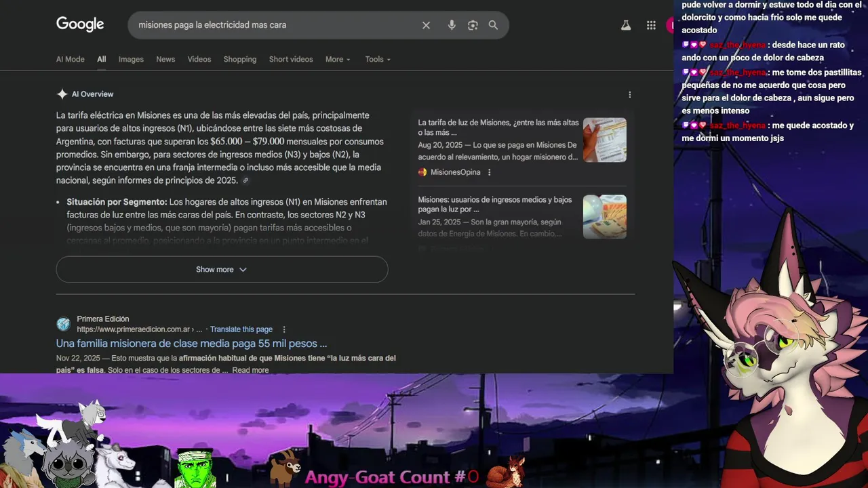Image resolution: width=868 pixels, height=488 pixels.
Task: Click the MisionesOpina source name
Action: tap(455, 172)
